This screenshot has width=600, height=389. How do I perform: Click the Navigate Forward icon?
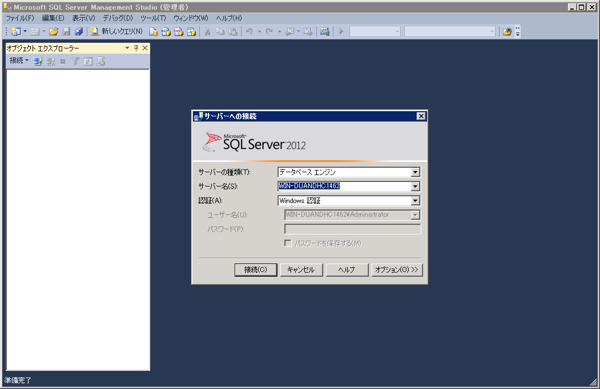click(x=308, y=32)
